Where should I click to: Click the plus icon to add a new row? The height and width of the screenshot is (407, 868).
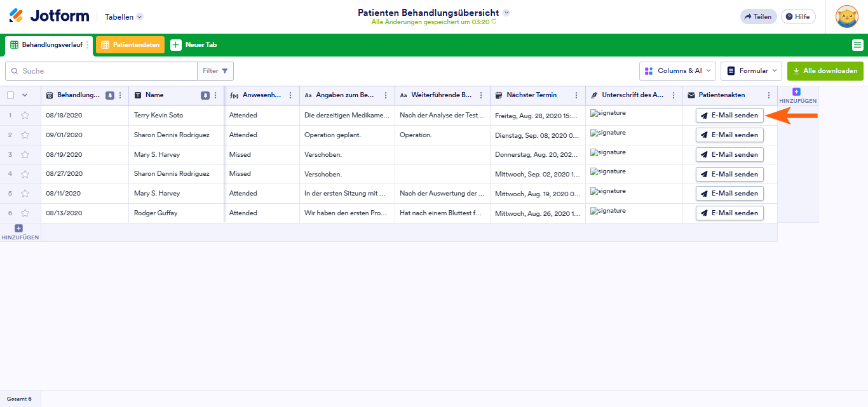pos(18,228)
